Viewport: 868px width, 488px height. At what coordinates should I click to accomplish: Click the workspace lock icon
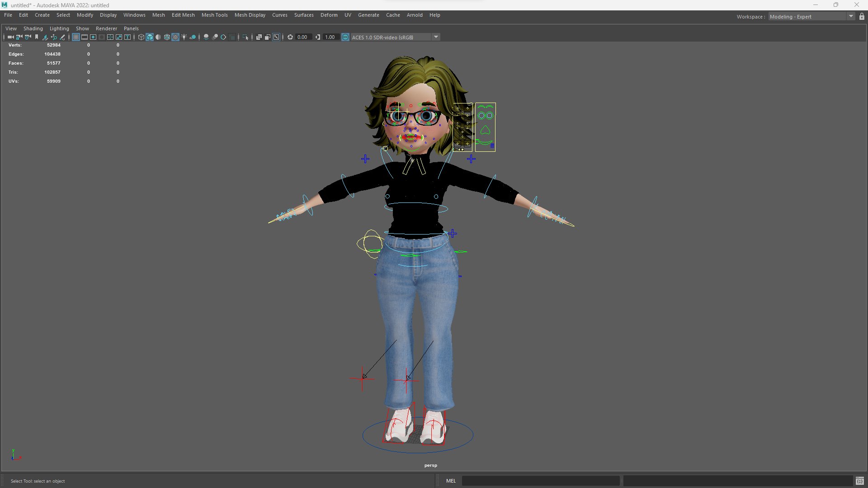[x=862, y=16]
